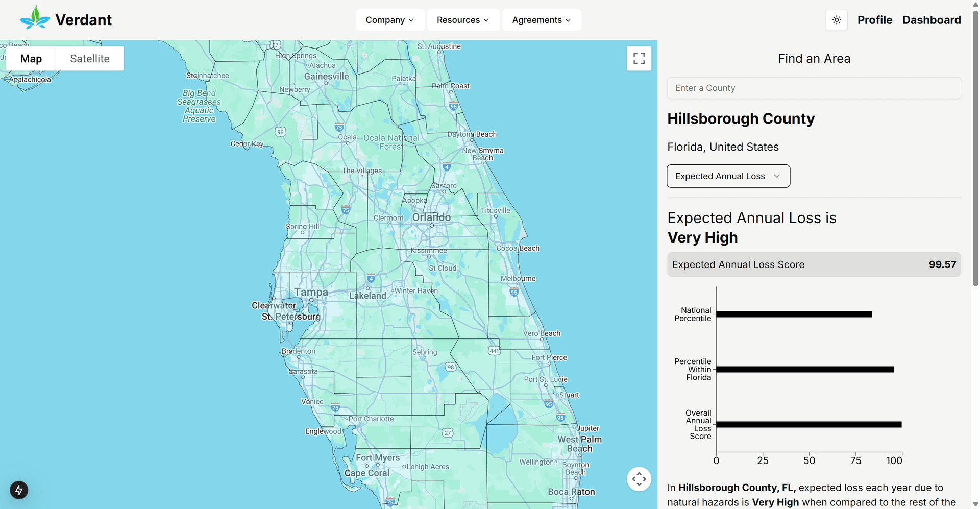This screenshot has height=509, width=980.
Task: Select the Map view type
Action: click(31, 59)
